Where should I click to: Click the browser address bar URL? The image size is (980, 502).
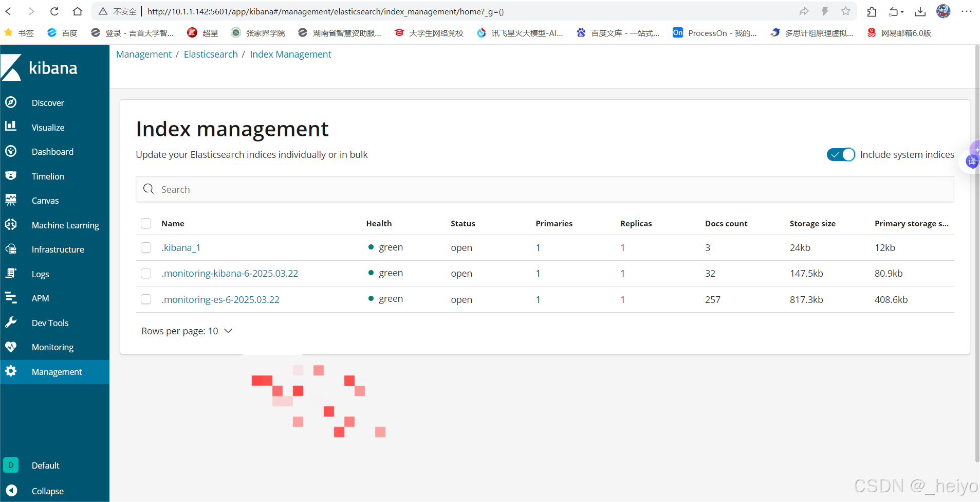pos(325,11)
